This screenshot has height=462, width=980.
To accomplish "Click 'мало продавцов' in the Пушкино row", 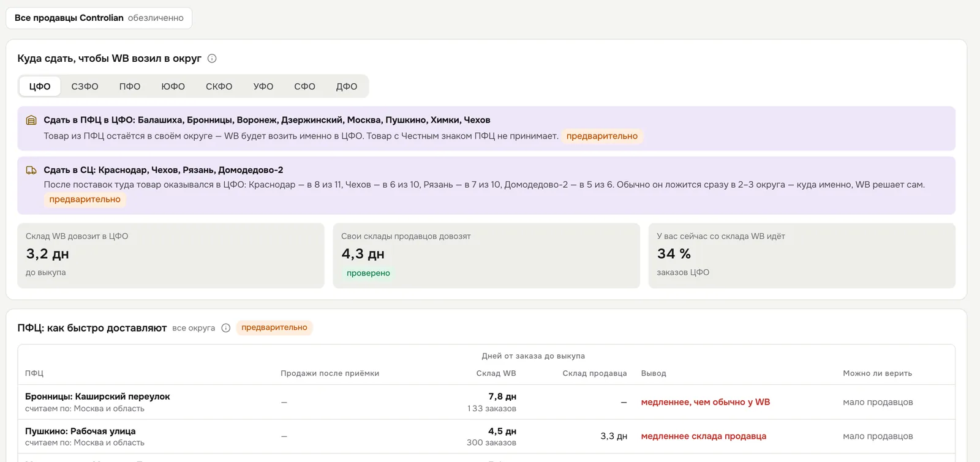I will tap(878, 436).
